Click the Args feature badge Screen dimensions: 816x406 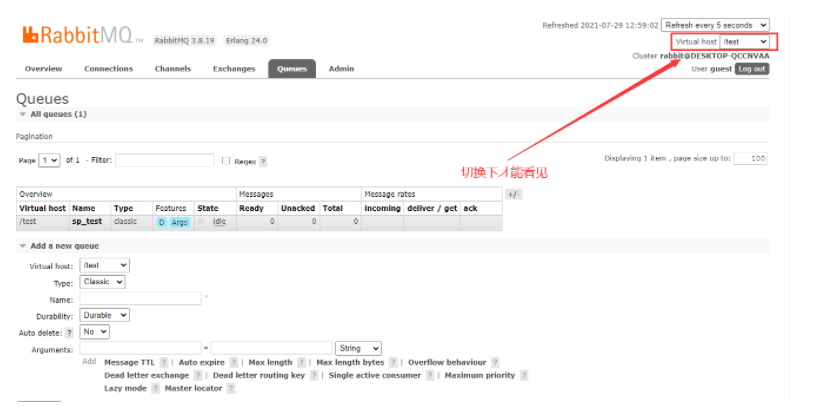(x=180, y=223)
